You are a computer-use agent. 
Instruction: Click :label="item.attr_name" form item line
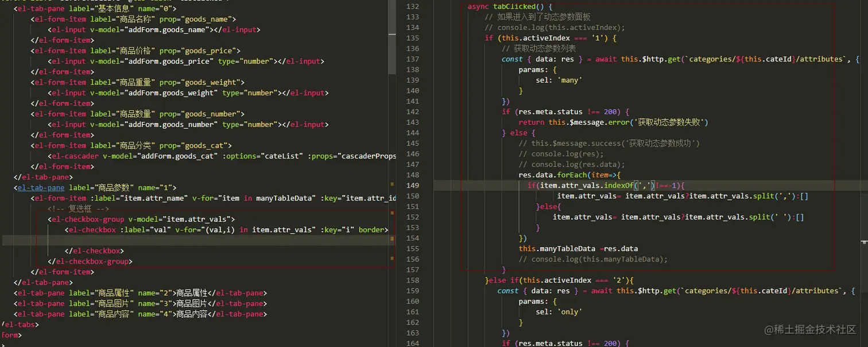tap(214, 198)
